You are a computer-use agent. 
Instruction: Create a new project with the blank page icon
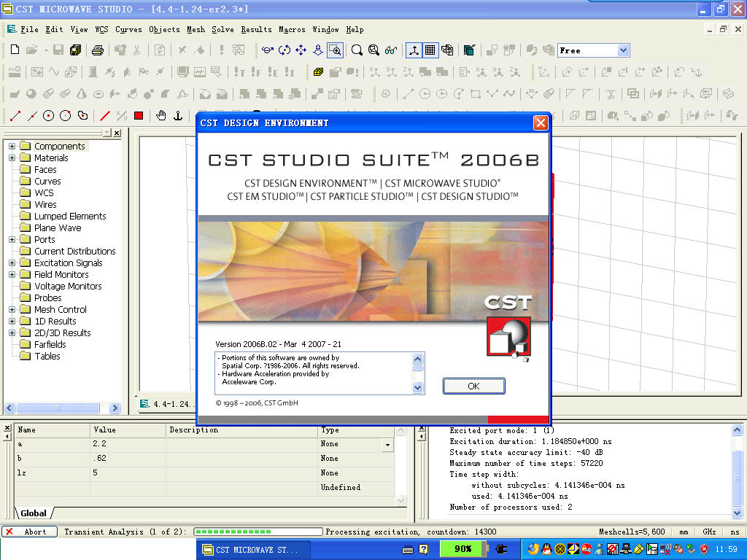[x=15, y=50]
